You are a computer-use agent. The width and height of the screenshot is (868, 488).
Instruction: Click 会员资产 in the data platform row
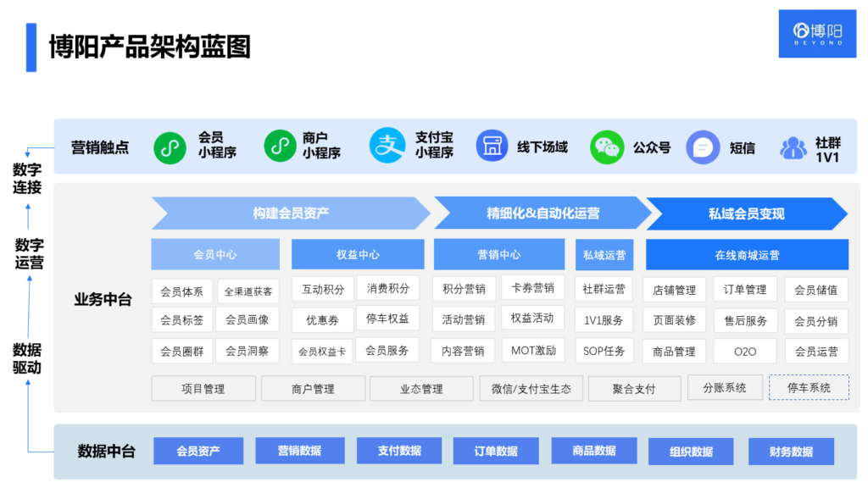[198, 451]
